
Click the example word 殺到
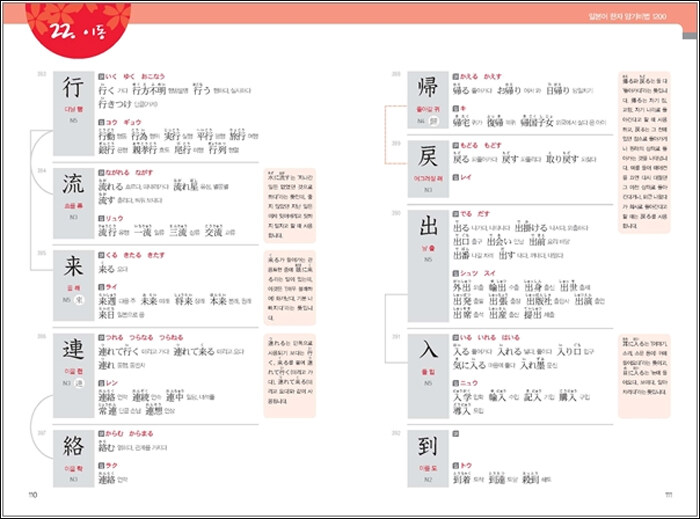pyautogui.click(x=531, y=478)
